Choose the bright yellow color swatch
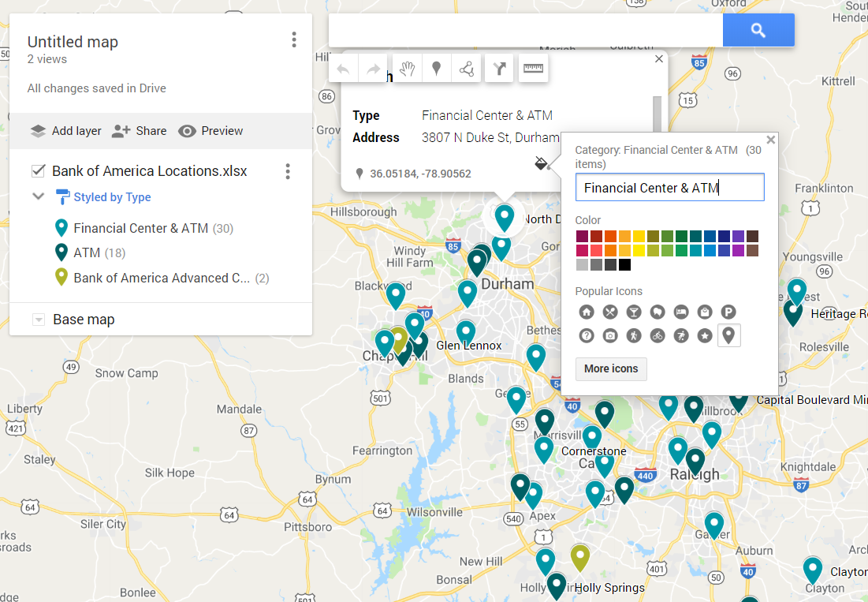 pos(639,250)
